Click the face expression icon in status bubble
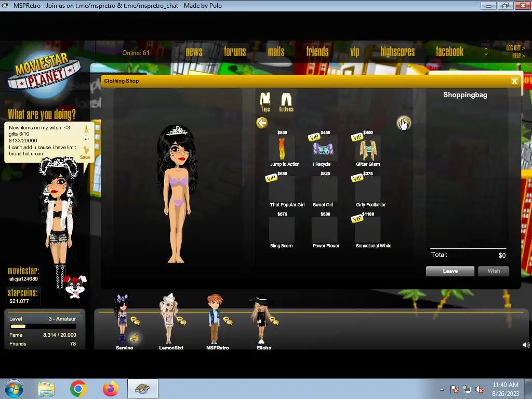The width and height of the screenshot is (532, 399). pyautogui.click(x=86, y=139)
